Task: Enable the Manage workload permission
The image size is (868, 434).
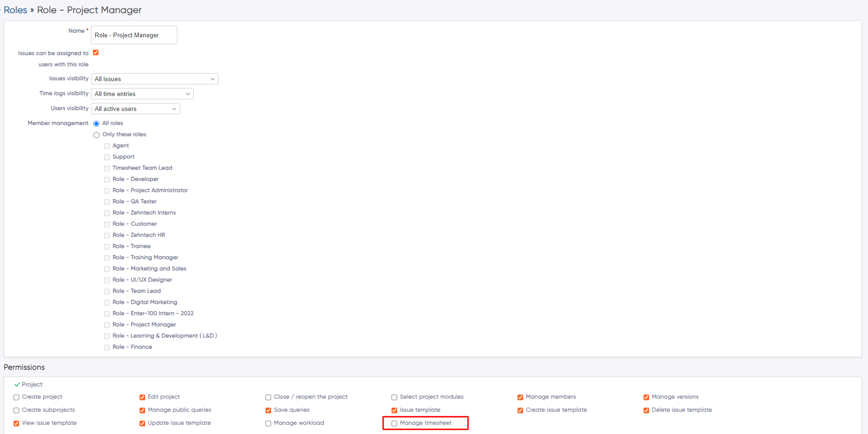Action: coord(268,423)
